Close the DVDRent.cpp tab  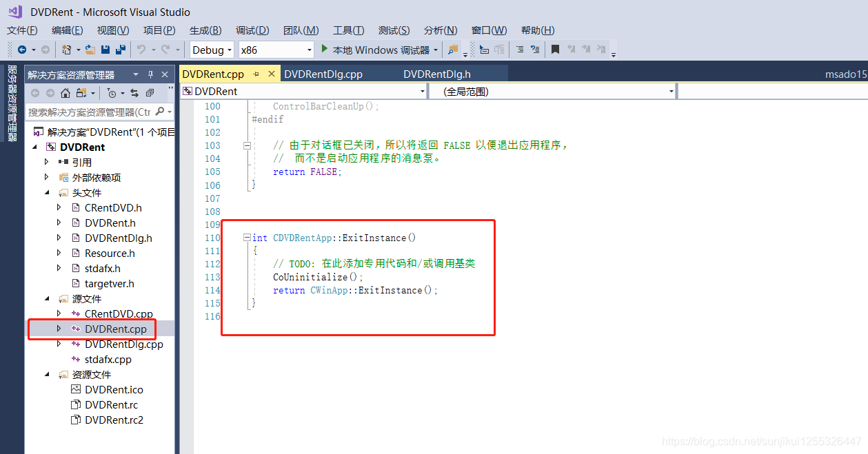[x=271, y=74]
